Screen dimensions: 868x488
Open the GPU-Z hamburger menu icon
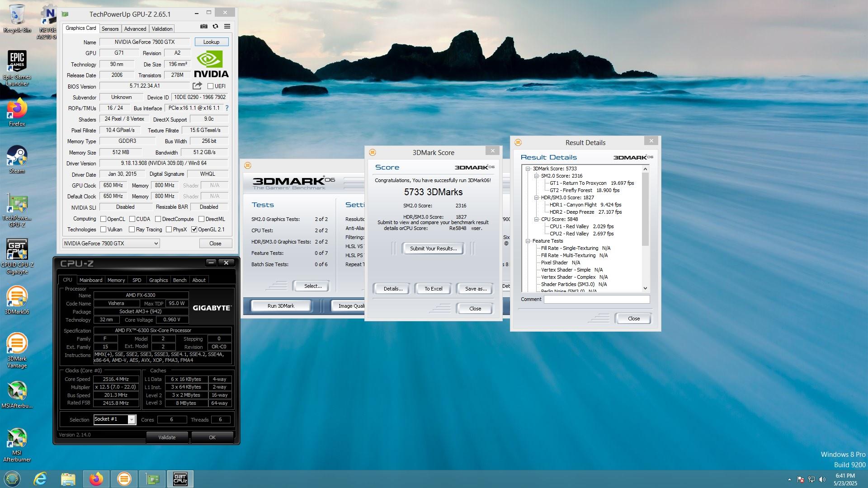pyautogui.click(x=227, y=27)
